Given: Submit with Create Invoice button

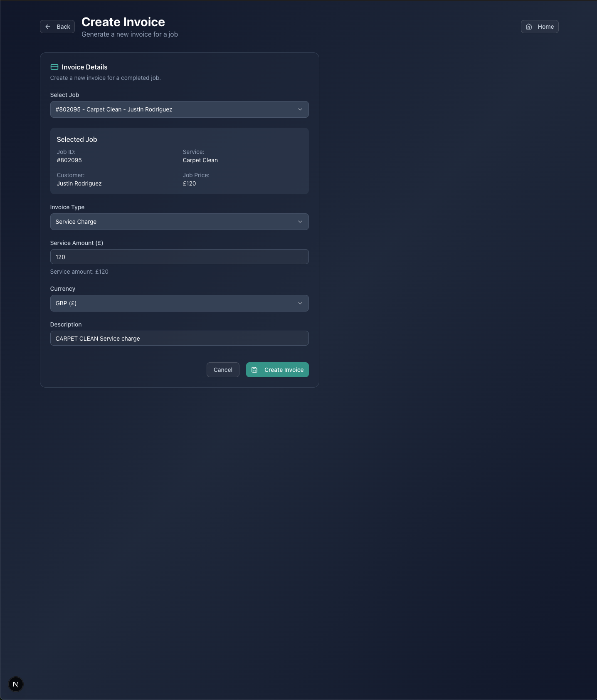Looking at the screenshot, I should tap(277, 370).
